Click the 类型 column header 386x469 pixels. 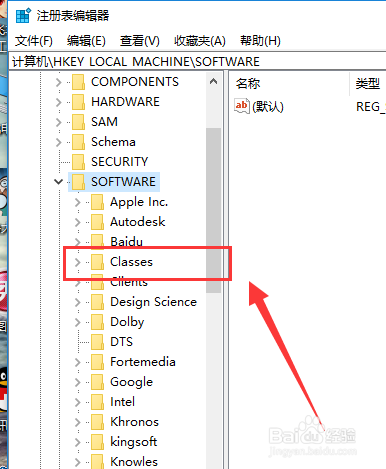368,83
